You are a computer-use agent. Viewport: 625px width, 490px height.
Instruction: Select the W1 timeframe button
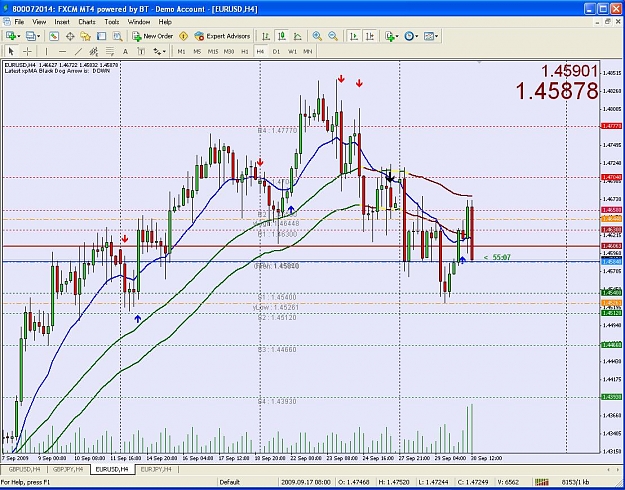coord(292,51)
